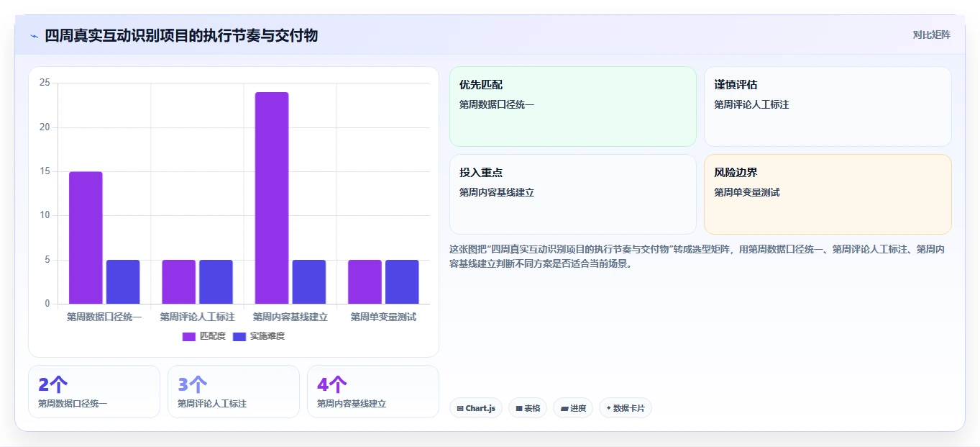
Task: Select the 数据卡片 tag chip
Action: pos(626,408)
